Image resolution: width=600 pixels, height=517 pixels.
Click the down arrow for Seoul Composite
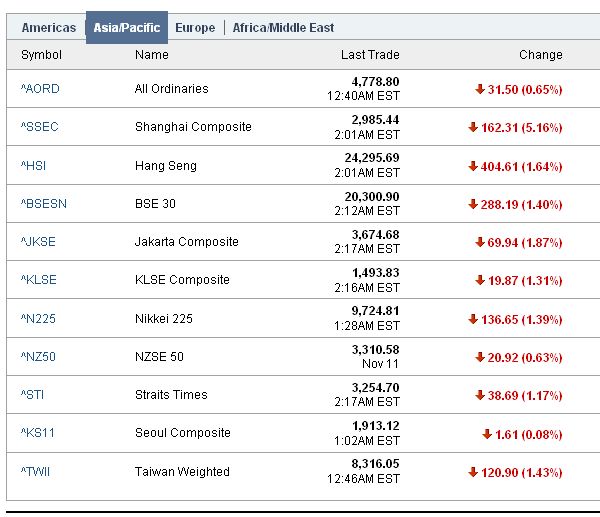487,433
